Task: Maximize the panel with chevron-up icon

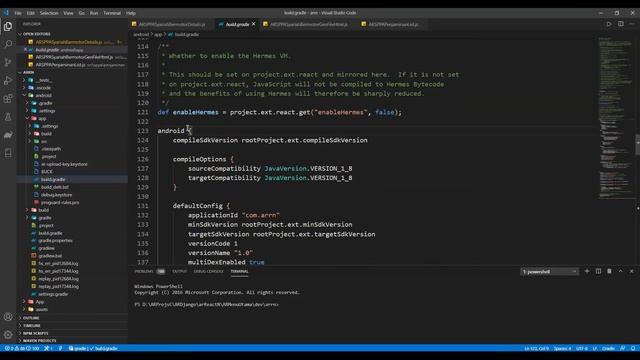Action: tap(620, 271)
